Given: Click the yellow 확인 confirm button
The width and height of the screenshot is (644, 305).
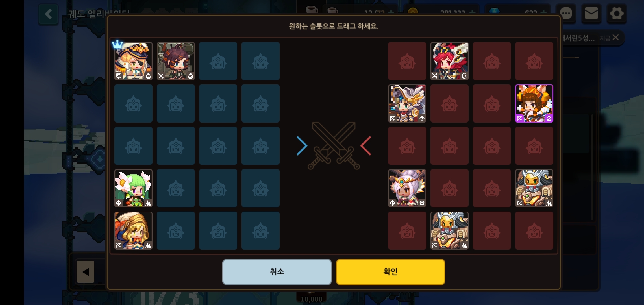Looking at the screenshot, I should tap(390, 272).
